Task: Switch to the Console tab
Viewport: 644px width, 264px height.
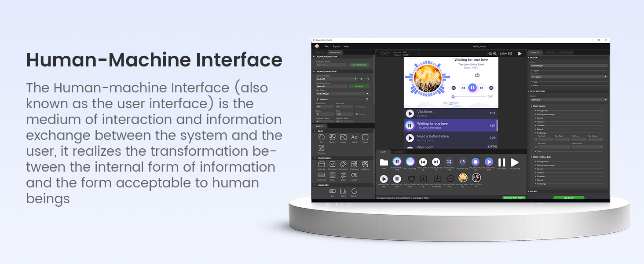Action: click(x=399, y=151)
